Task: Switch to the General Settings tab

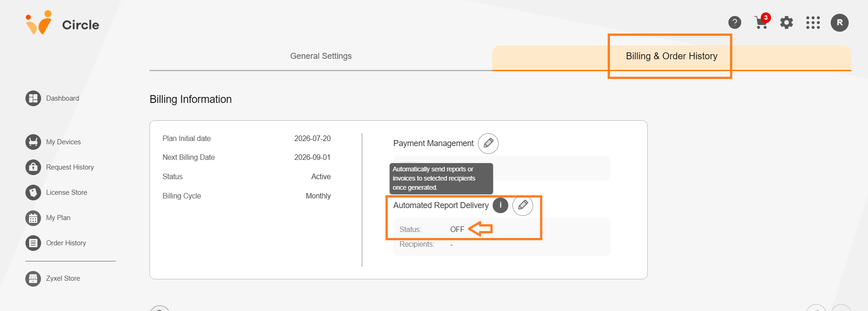Action: (x=321, y=56)
